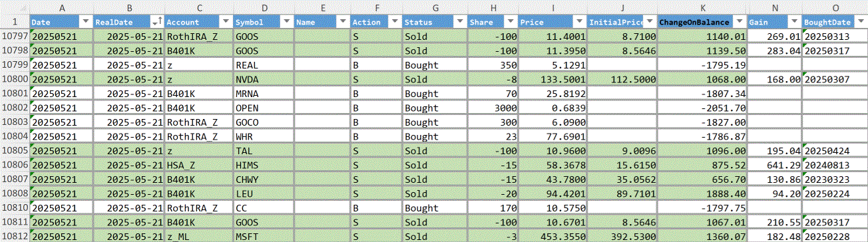Select row 10800 header
The image size is (868, 242).
15,79
